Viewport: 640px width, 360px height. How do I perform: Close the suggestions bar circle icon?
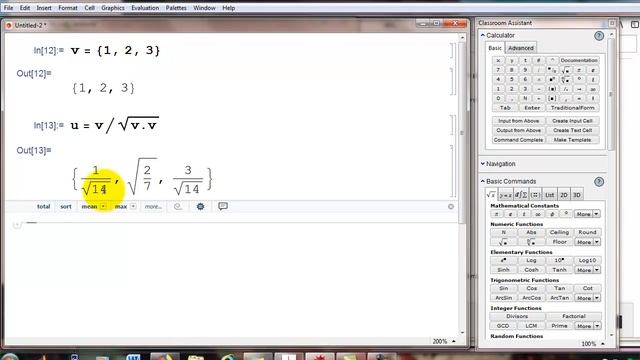pyautogui.click(x=451, y=207)
